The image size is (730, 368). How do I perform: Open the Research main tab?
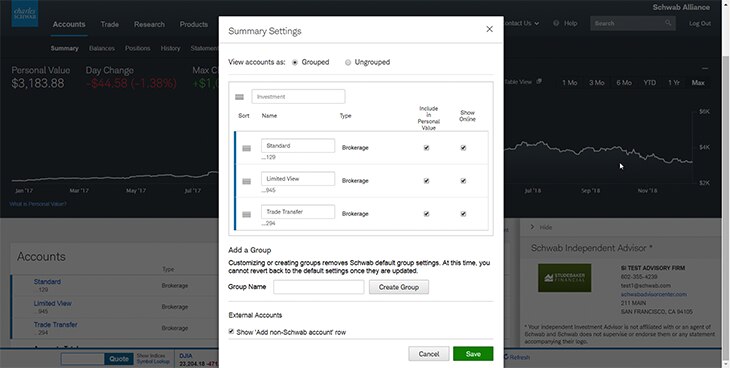149,24
